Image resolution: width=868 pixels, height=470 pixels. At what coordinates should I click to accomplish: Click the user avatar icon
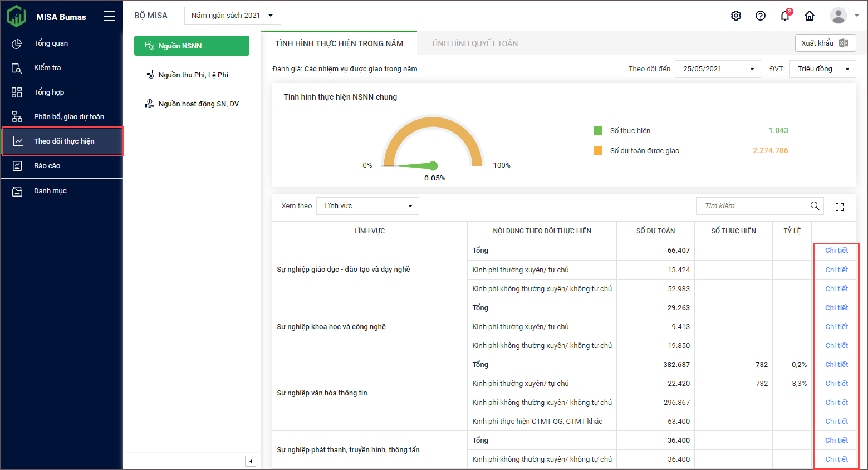(x=838, y=16)
